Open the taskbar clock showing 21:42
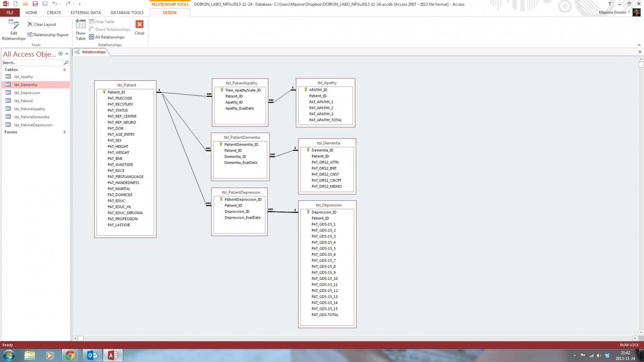 click(x=625, y=356)
